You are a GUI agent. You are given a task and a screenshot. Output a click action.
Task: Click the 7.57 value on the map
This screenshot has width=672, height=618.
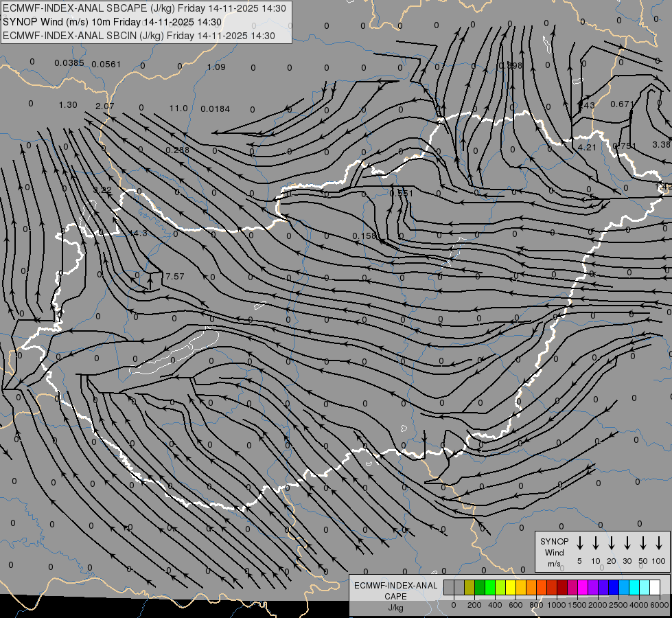174,276
